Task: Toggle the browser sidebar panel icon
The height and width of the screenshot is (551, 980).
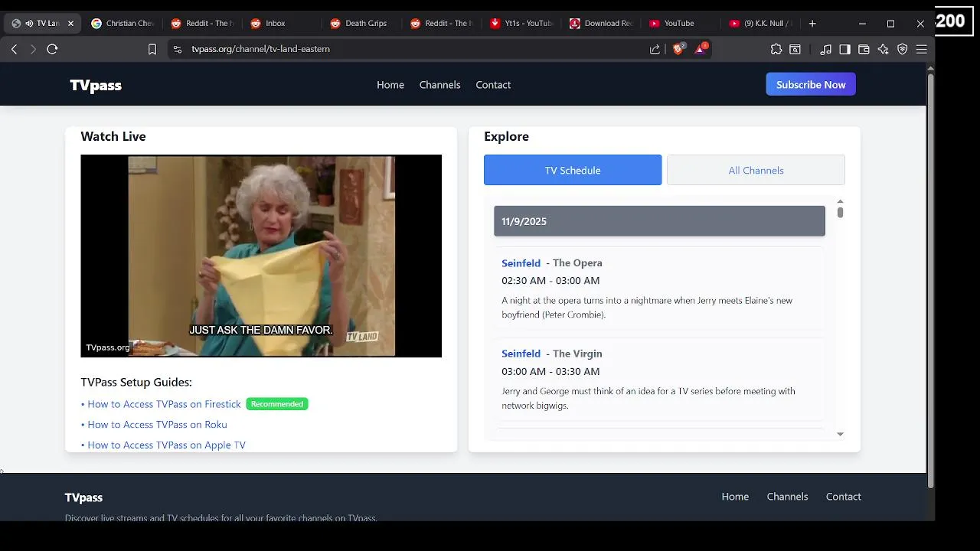Action: coord(844,49)
